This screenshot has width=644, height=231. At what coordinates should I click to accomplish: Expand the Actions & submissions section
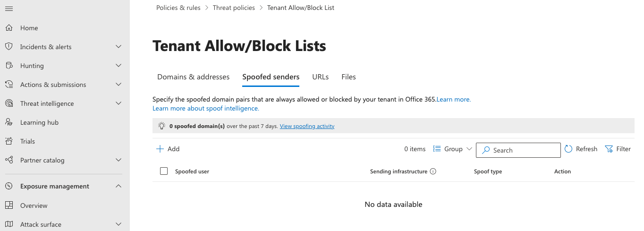pyautogui.click(x=119, y=85)
